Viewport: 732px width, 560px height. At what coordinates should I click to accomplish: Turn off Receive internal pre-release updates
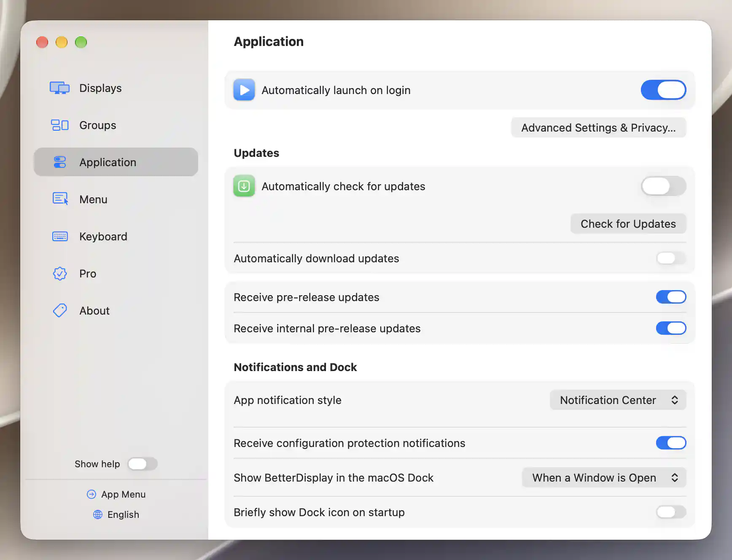click(x=671, y=328)
